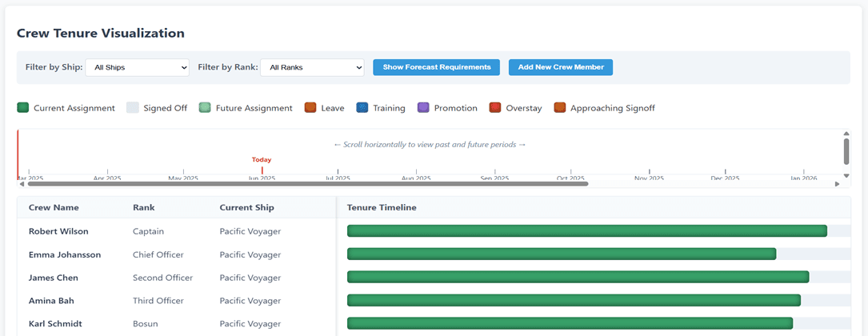Viewport: 868px width, 336px height.
Task: Click the Future Assignment legend swatch
Action: click(205, 108)
